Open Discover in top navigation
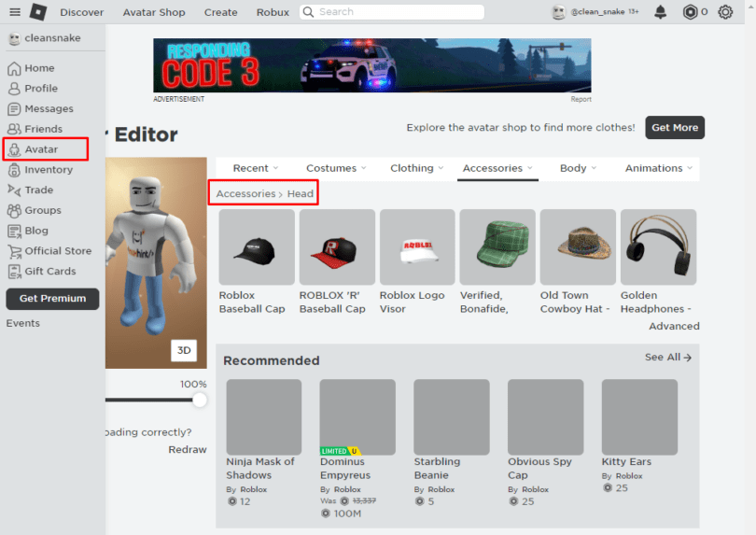 tap(81, 12)
